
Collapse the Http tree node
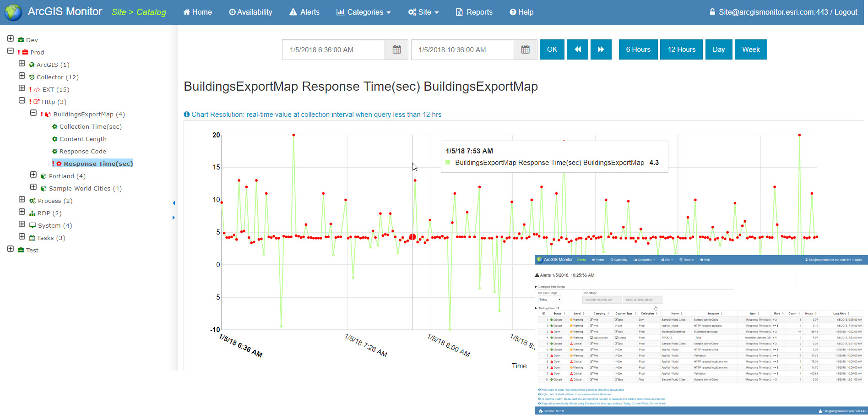pyautogui.click(x=22, y=100)
